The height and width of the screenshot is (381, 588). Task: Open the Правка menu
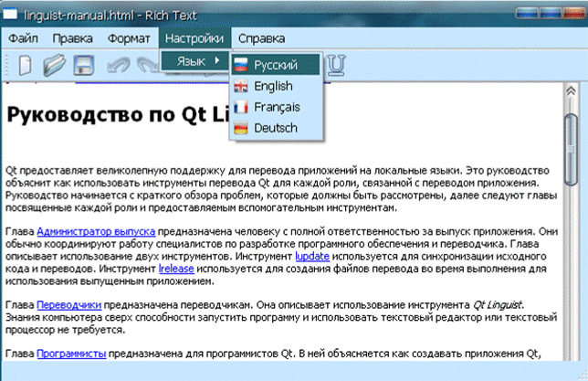72,38
